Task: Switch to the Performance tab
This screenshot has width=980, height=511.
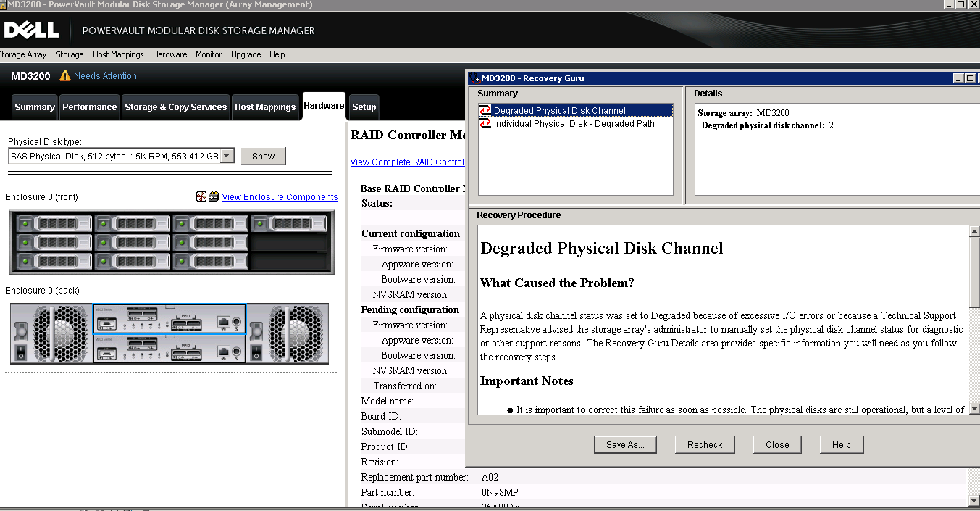Action: 90,107
